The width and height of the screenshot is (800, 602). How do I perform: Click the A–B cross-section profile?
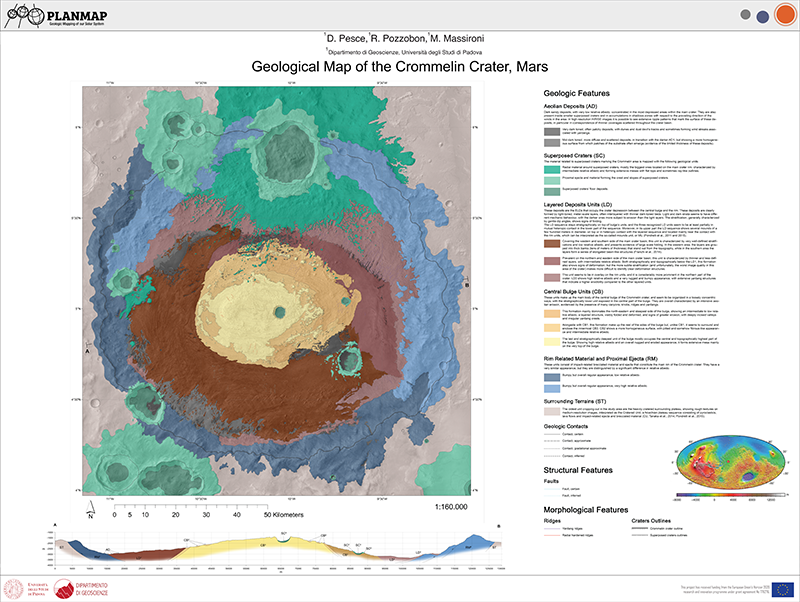coord(279,549)
